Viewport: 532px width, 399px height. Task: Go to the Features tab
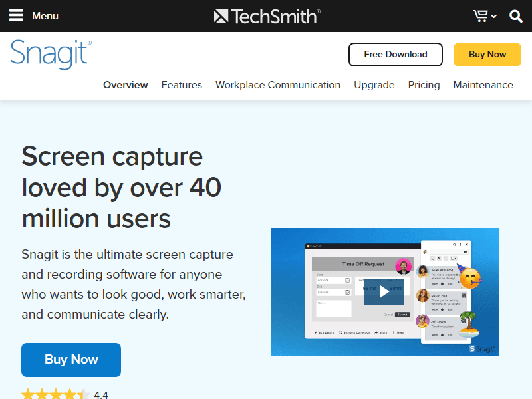coord(182,85)
